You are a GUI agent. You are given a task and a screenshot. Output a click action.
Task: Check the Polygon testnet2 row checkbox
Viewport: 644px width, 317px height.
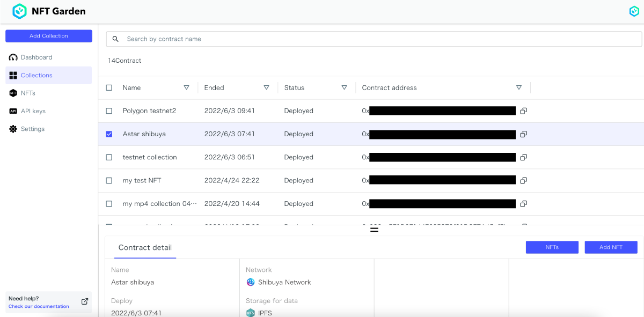[109, 111]
